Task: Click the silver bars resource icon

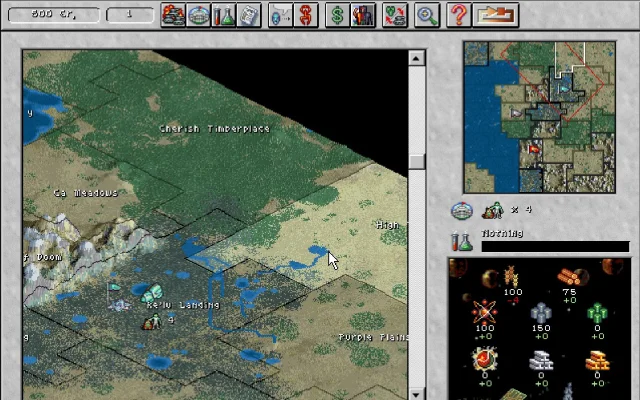Action: click(541, 360)
